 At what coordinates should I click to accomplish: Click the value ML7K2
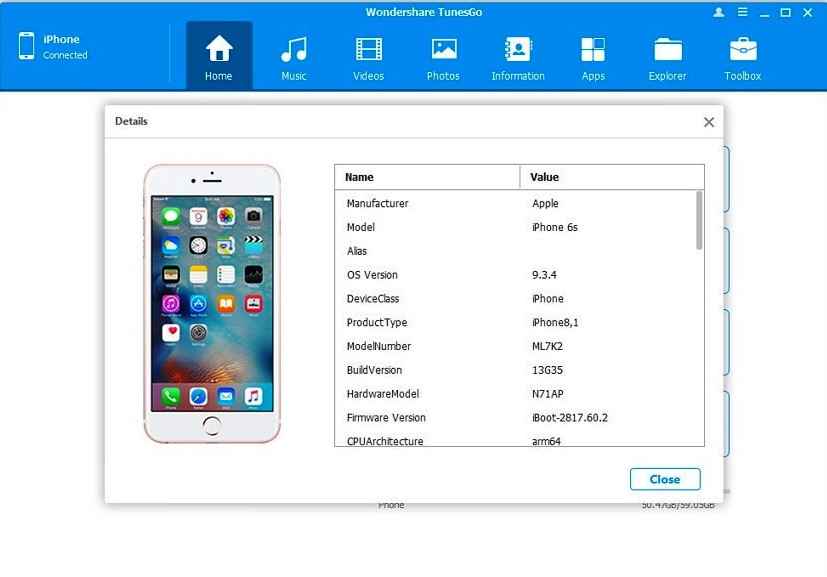(x=547, y=346)
